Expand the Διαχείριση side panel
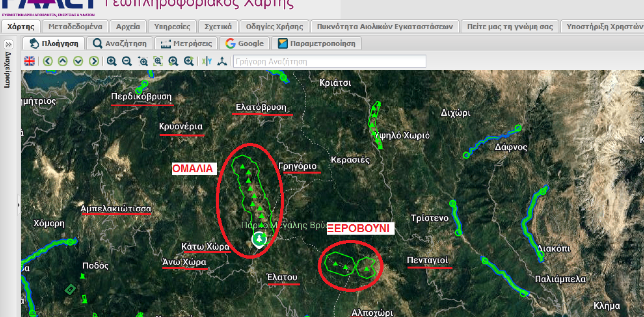Image resolution: width=644 pixels, height=317 pixels. (8, 44)
